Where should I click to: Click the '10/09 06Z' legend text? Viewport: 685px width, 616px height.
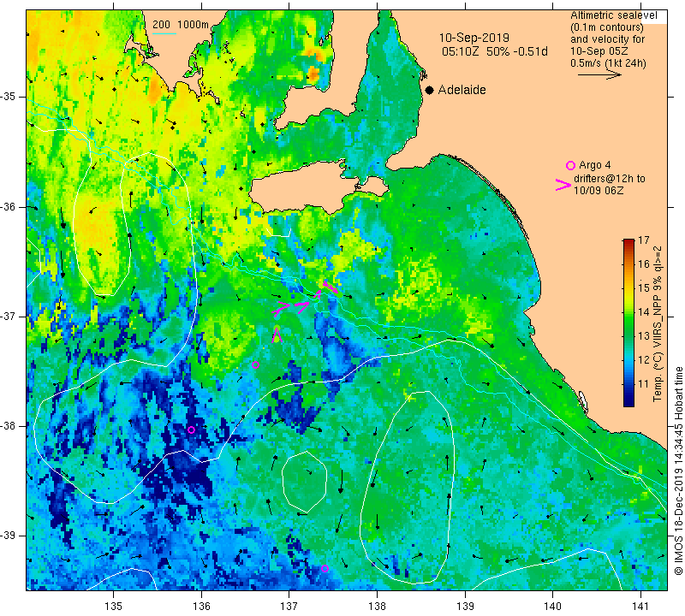(x=598, y=191)
